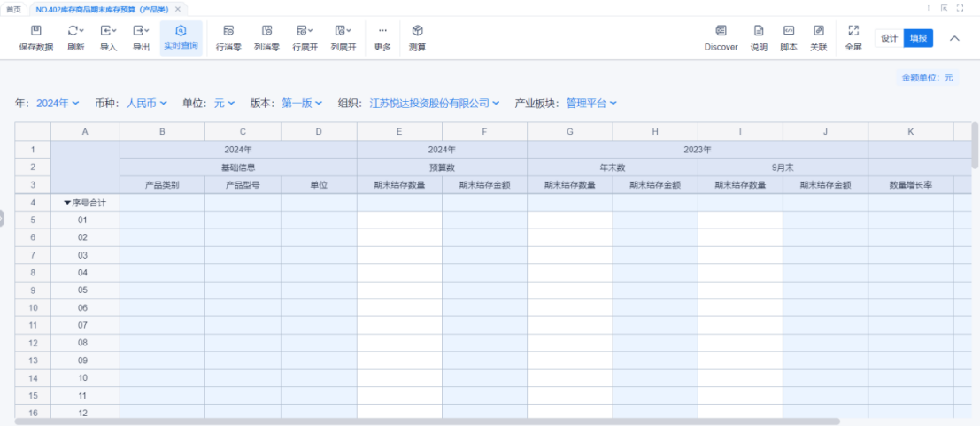Open the 年 2024年 dropdown
Viewport: 980px width, 426px height.
(58, 104)
